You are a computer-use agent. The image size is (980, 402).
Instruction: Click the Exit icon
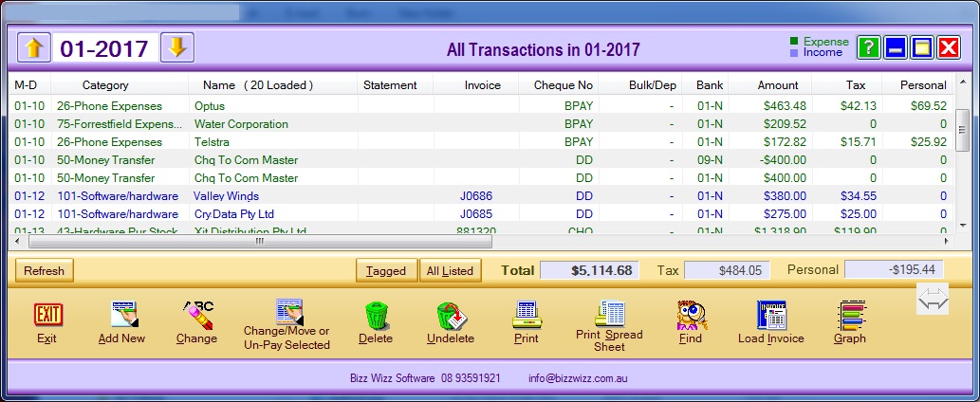click(46, 315)
